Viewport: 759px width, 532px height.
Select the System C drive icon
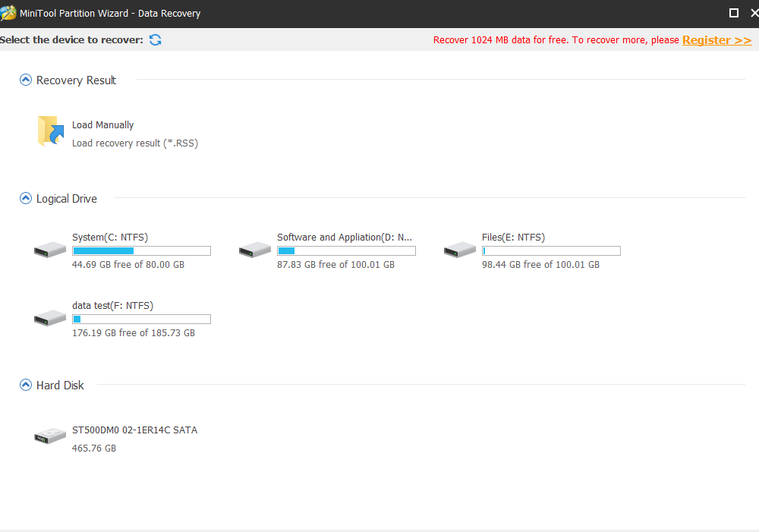click(50, 250)
